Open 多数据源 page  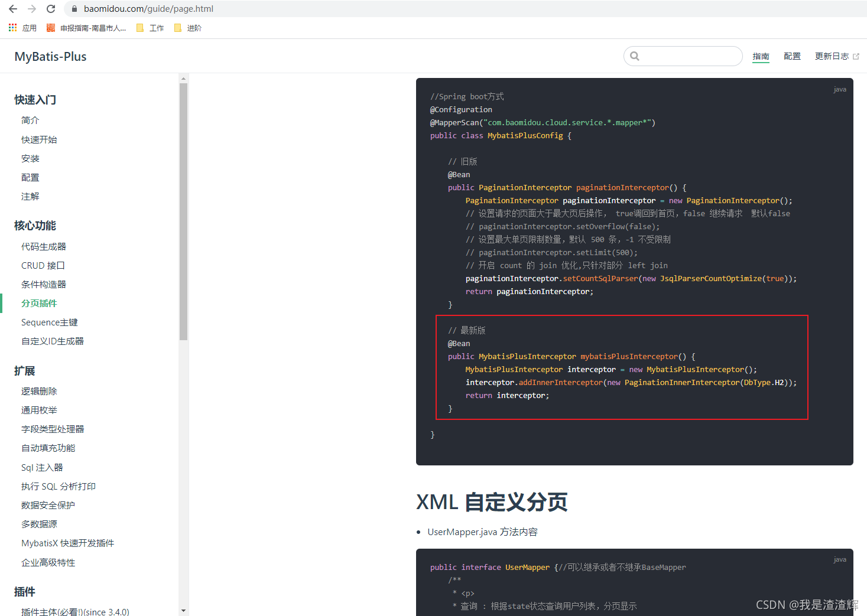click(39, 524)
